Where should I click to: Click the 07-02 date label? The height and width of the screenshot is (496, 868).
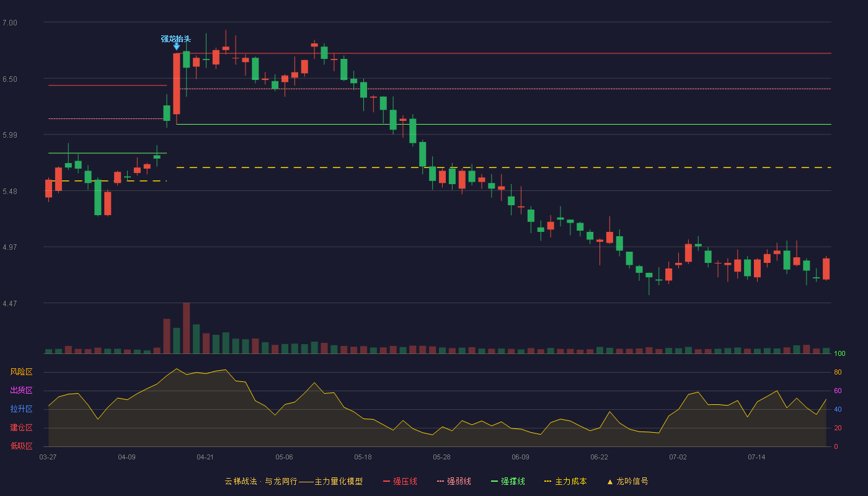click(x=678, y=457)
